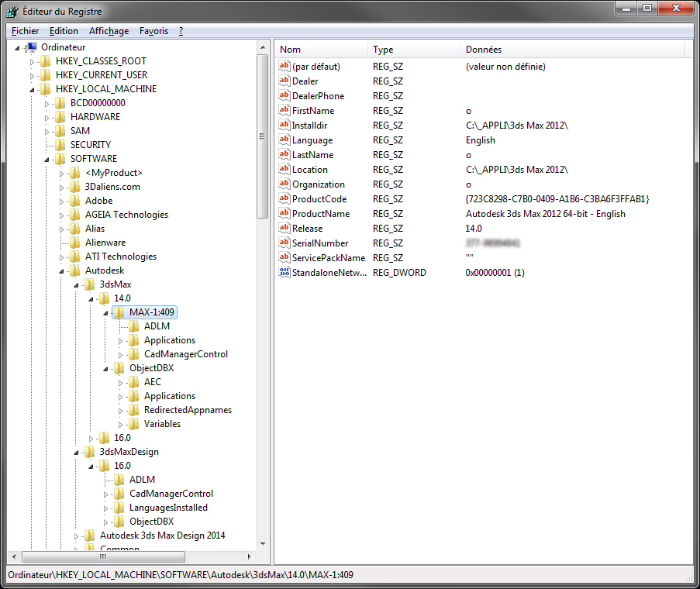Click the string icon beside Language
The image size is (700, 589).
coord(284,139)
